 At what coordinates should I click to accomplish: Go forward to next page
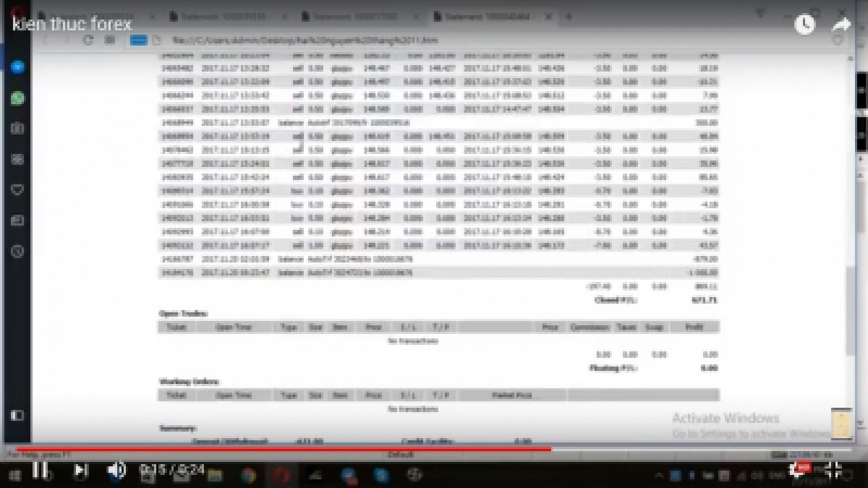(67, 40)
